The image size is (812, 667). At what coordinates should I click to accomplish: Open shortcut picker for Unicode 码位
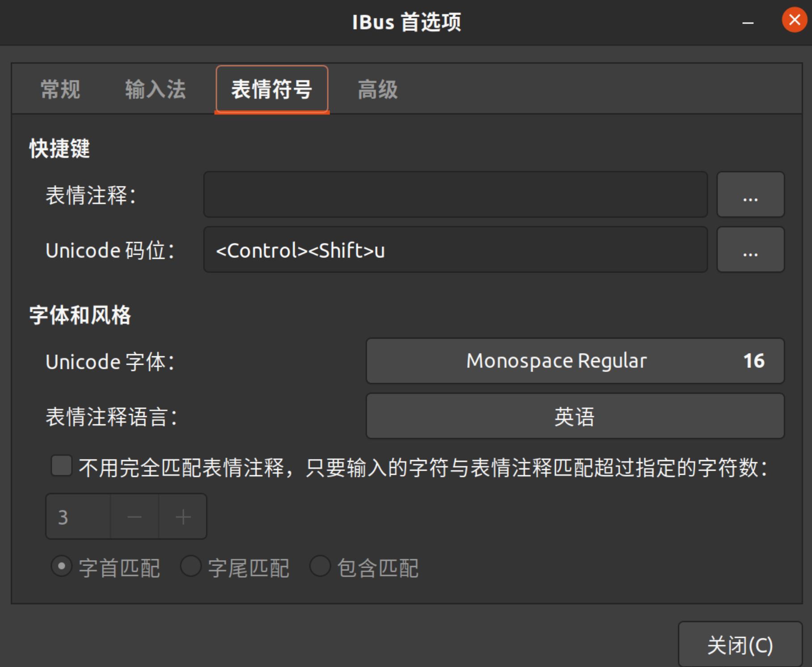(x=750, y=249)
